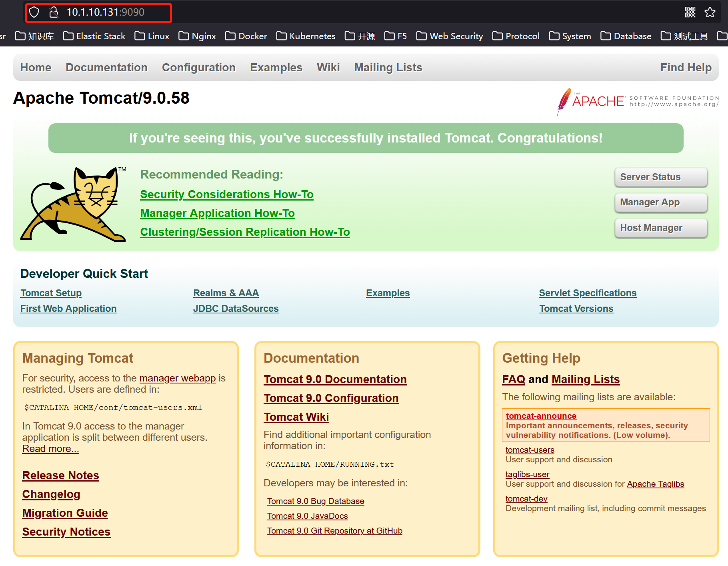Open the Linux bookmarks folder
This screenshot has width=728, height=566.
pyautogui.click(x=152, y=36)
